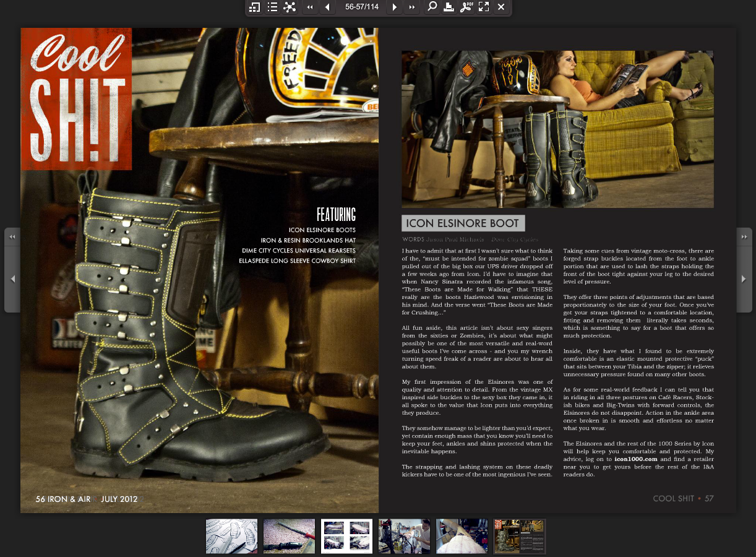
Task: Click 'ICON ELSINORE BOOTS' in featuring list
Action: (322, 230)
